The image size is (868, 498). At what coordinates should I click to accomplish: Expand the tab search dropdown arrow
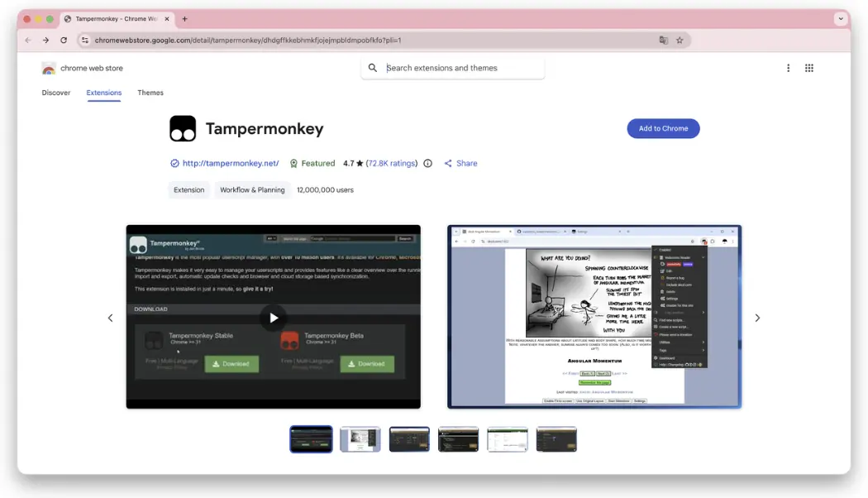(x=841, y=19)
